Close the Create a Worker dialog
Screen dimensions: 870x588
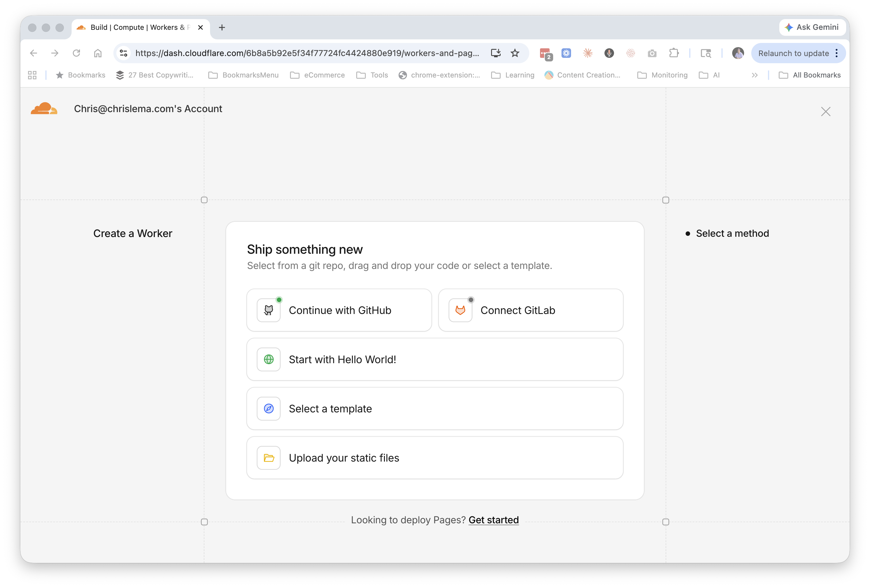coord(826,112)
